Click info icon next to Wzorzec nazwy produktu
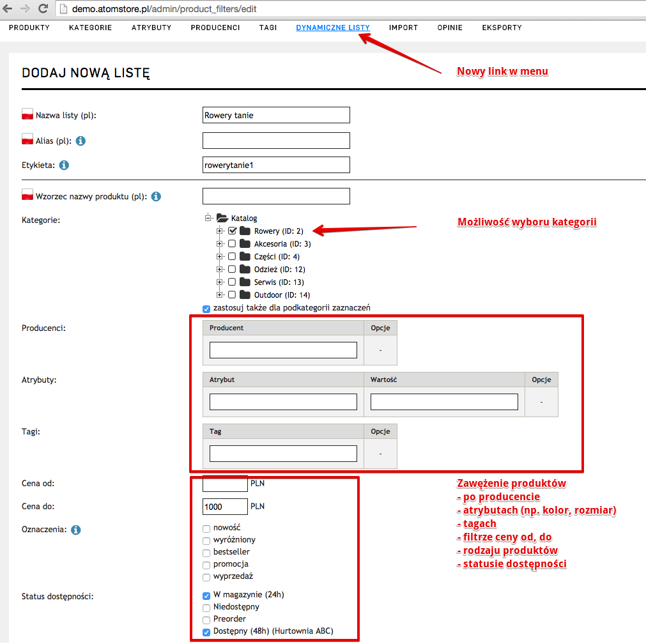Screen dimensions: 646x644 pyautogui.click(x=156, y=197)
